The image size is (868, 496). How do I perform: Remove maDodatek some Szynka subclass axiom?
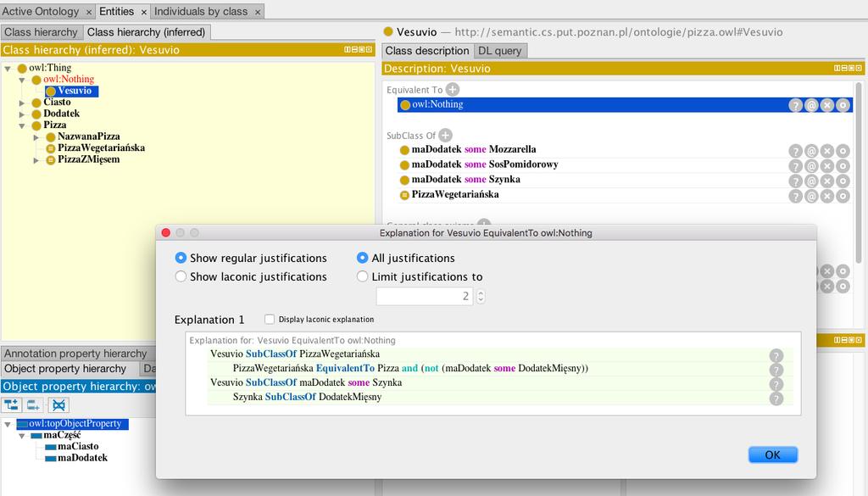pos(827,181)
